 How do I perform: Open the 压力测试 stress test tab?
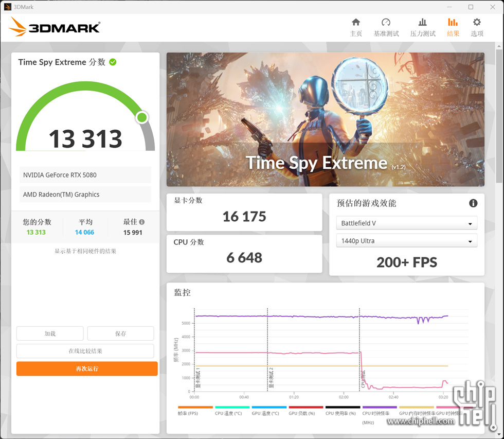pyautogui.click(x=423, y=27)
